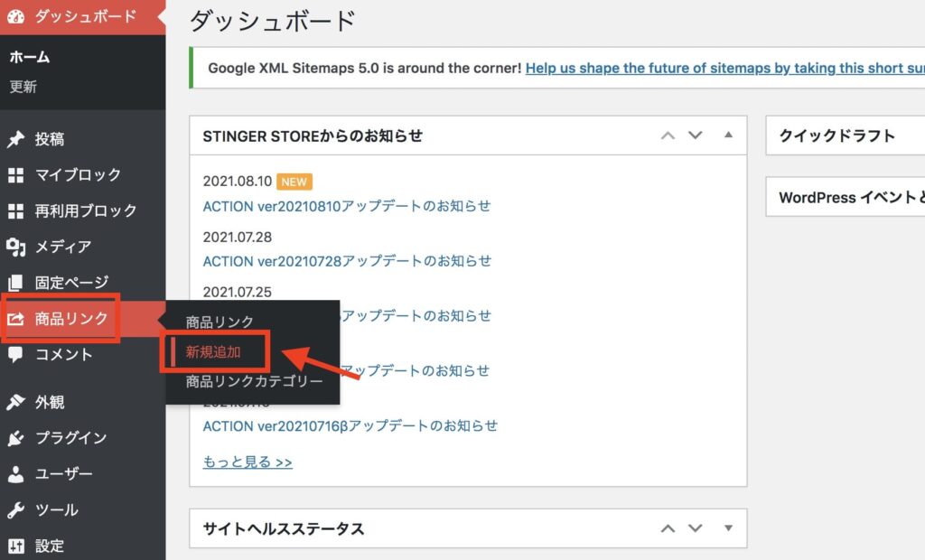Move サイトヘルスステータス panel up
This screenshot has width=925, height=560.
click(x=668, y=528)
